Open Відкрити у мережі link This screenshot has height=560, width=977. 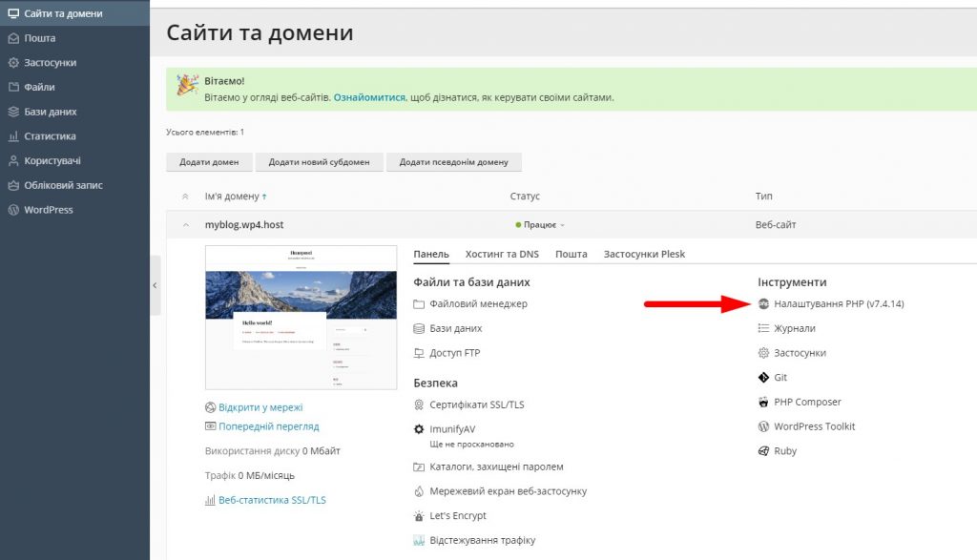260,407
